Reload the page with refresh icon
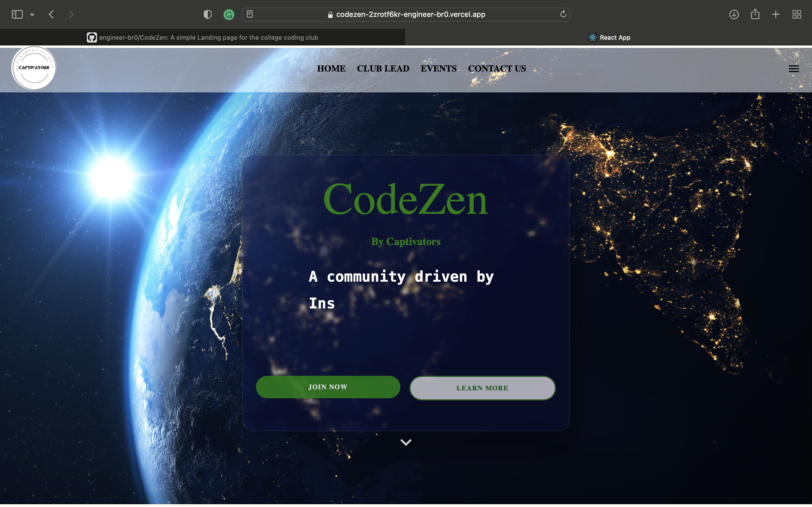The image size is (812, 507). pos(563,14)
